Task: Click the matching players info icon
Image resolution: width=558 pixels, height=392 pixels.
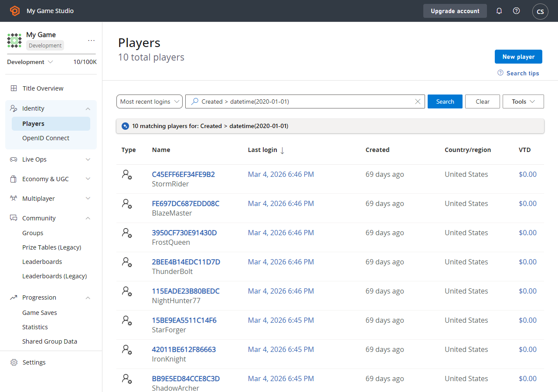Action: tap(125, 126)
